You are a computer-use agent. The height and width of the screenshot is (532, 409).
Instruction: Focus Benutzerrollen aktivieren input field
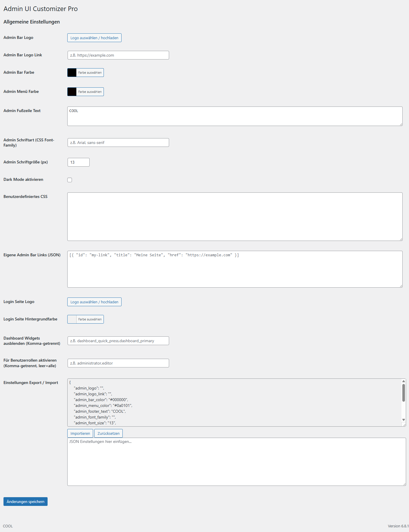[118, 363]
